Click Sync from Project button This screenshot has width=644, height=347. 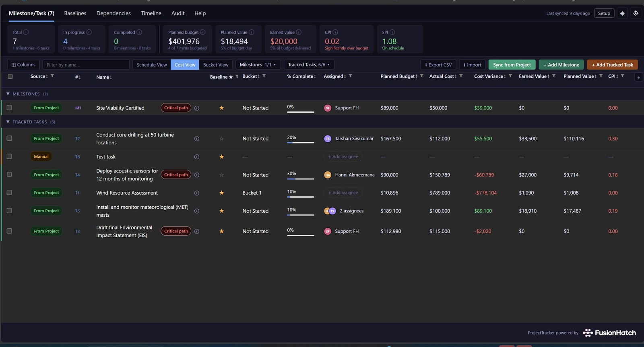512,65
